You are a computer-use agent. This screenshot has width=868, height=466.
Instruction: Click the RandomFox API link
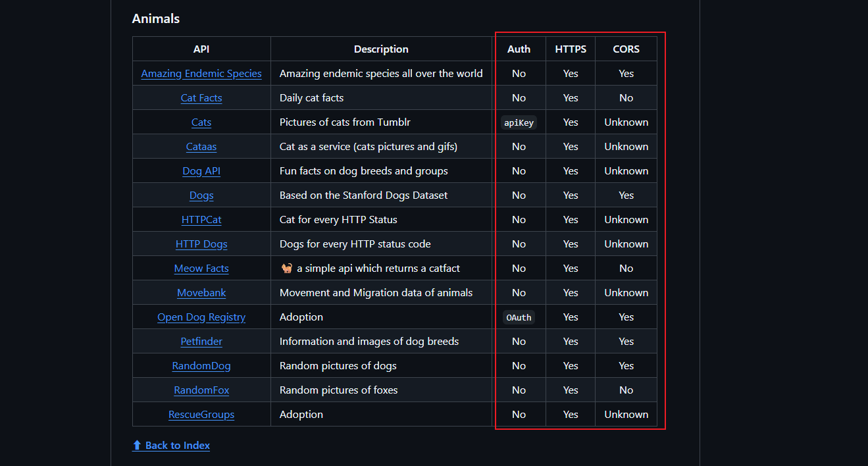tap(201, 390)
